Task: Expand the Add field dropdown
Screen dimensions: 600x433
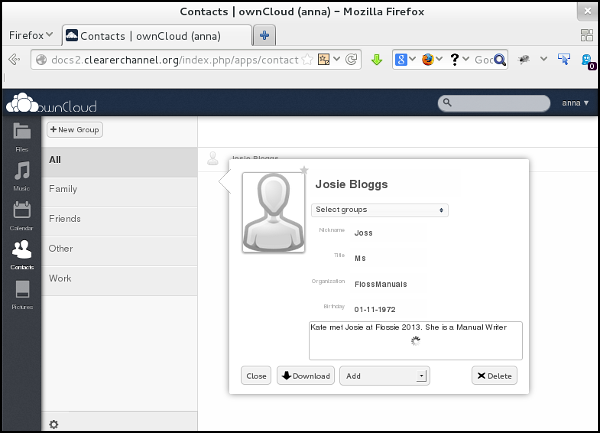Action: click(x=384, y=376)
